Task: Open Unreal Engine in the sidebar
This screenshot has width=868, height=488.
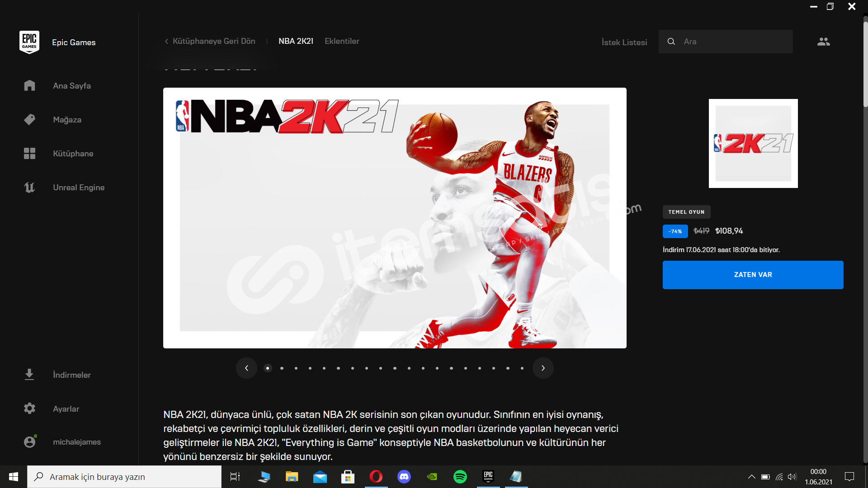Action: (x=79, y=188)
